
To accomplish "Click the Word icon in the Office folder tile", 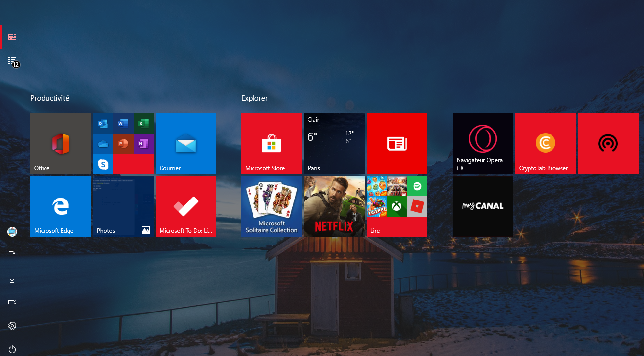I will (123, 123).
